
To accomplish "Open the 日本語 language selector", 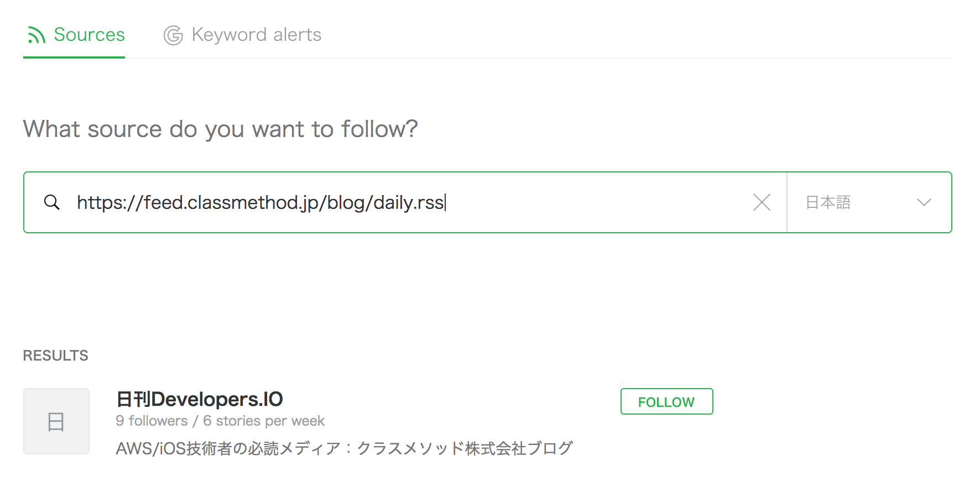I will pos(828,202).
